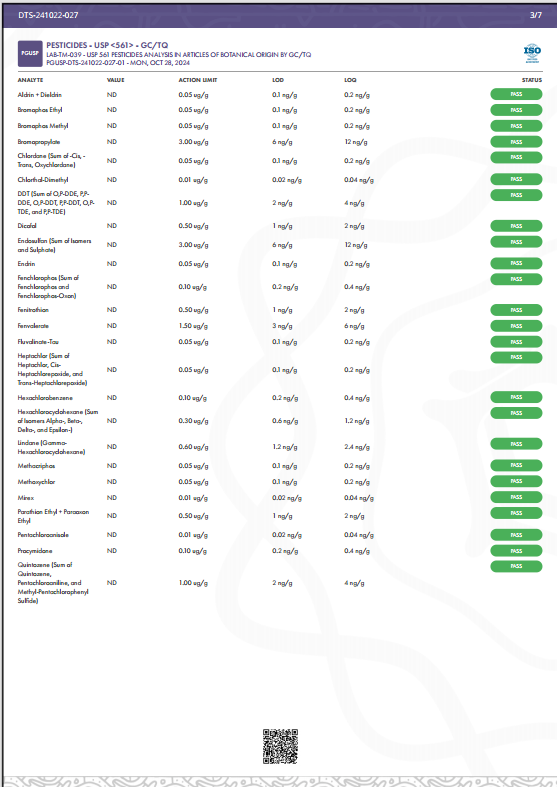
Task: Click the LOQ column header
Action: [350, 80]
